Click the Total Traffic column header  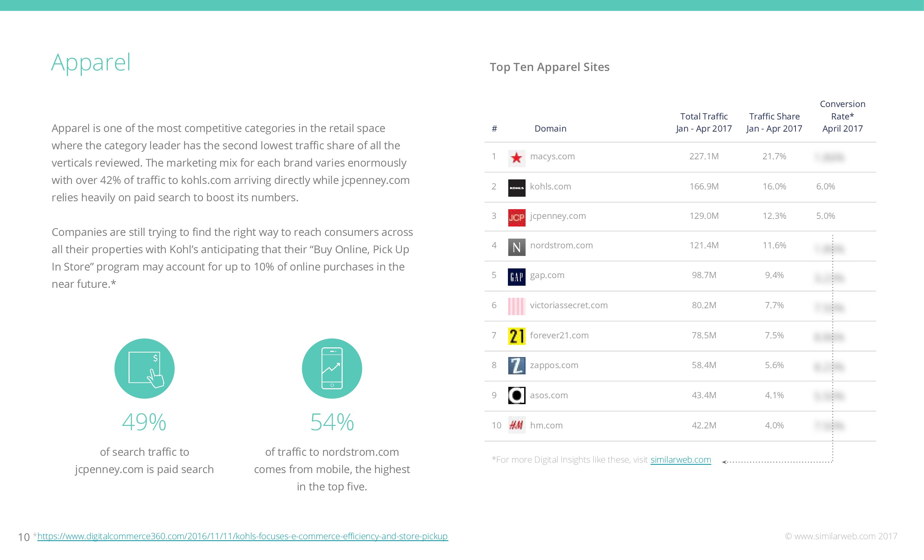click(704, 122)
